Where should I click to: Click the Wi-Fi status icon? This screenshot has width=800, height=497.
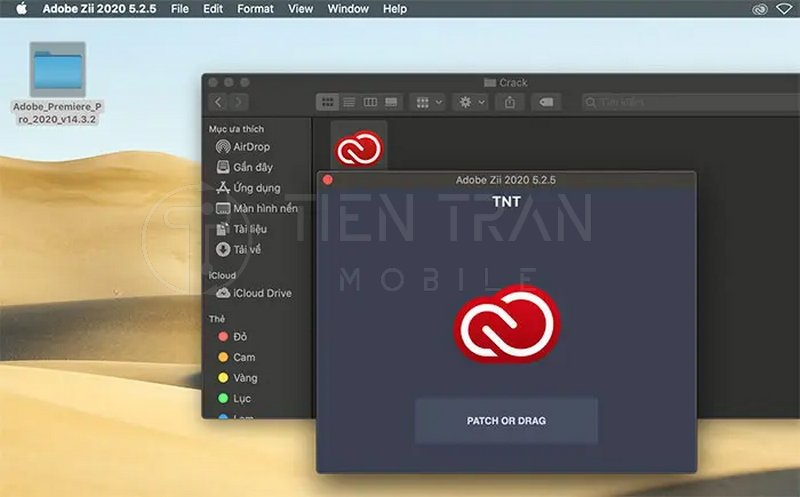tap(784, 9)
